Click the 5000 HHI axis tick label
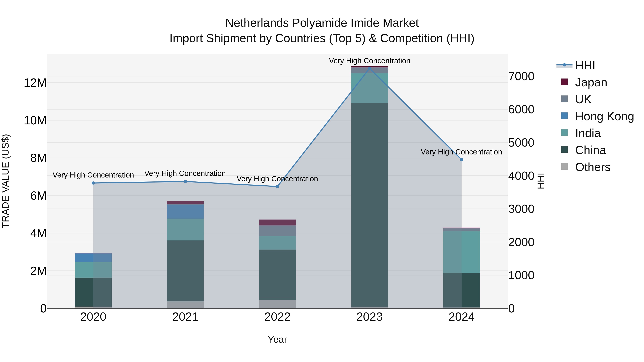This screenshot has height=362, width=644. click(521, 143)
